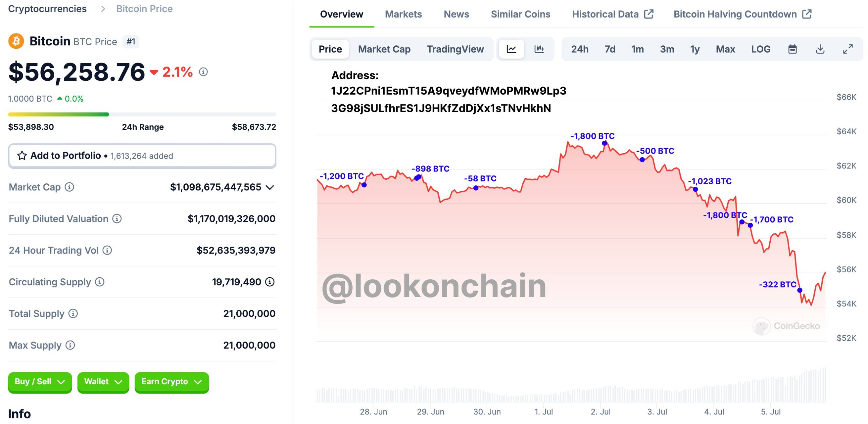
Task: Click the line chart view icon
Action: tap(511, 49)
